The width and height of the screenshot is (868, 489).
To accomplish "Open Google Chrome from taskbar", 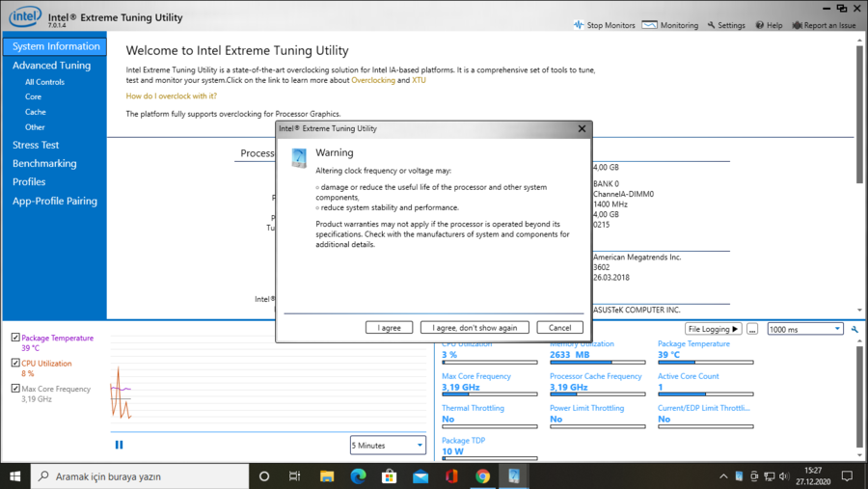I will tap(483, 476).
